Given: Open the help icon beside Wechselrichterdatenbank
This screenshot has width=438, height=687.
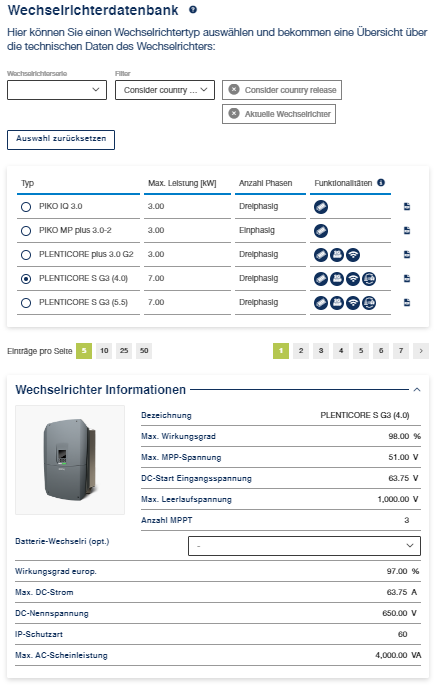Looking at the screenshot, I should (x=193, y=10).
